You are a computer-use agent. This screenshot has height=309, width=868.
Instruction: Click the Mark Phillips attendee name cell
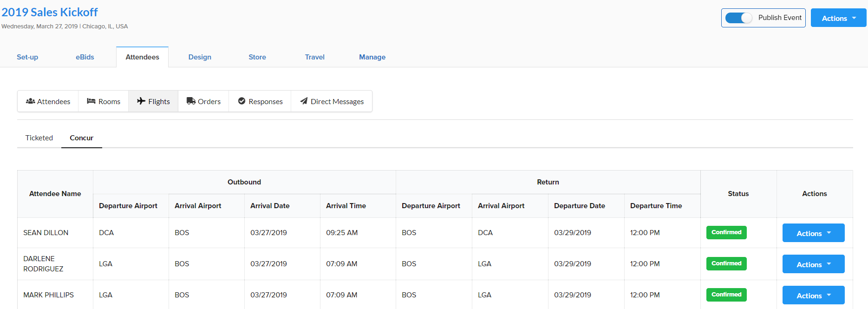point(49,295)
